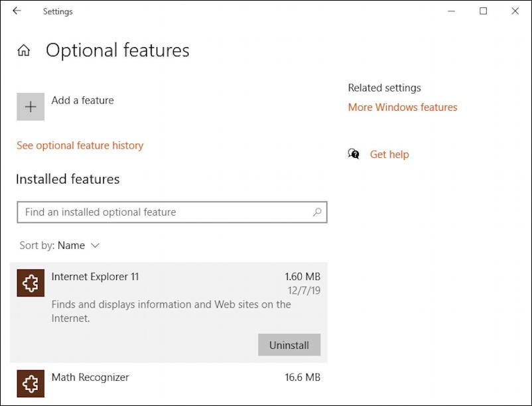This screenshot has width=532, height=406.
Task: Select the Internet Explorer 11 entry title
Action: click(x=96, y=277)
